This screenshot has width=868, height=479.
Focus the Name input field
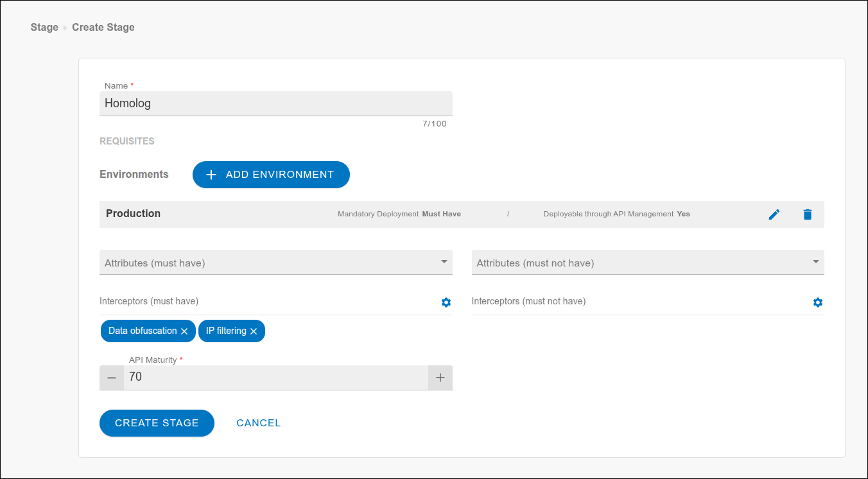click(x=276, y=103)
